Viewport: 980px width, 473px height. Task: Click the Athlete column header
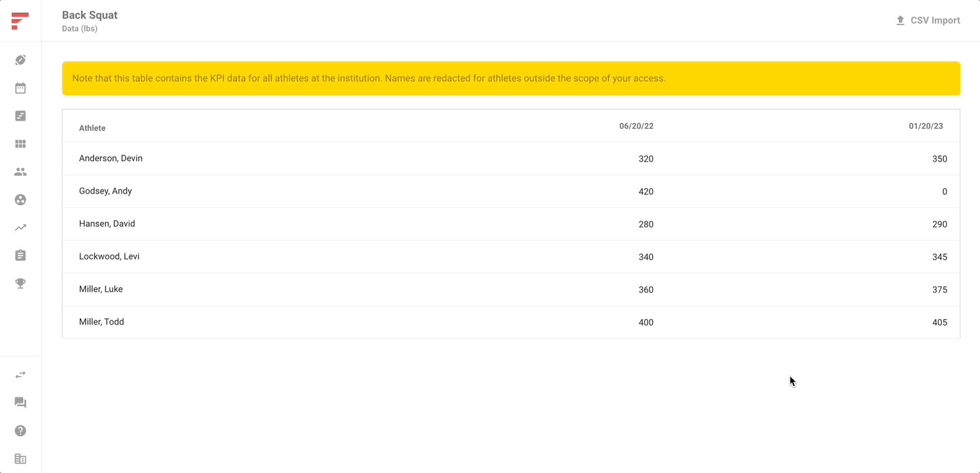click(x=92, y=128)
